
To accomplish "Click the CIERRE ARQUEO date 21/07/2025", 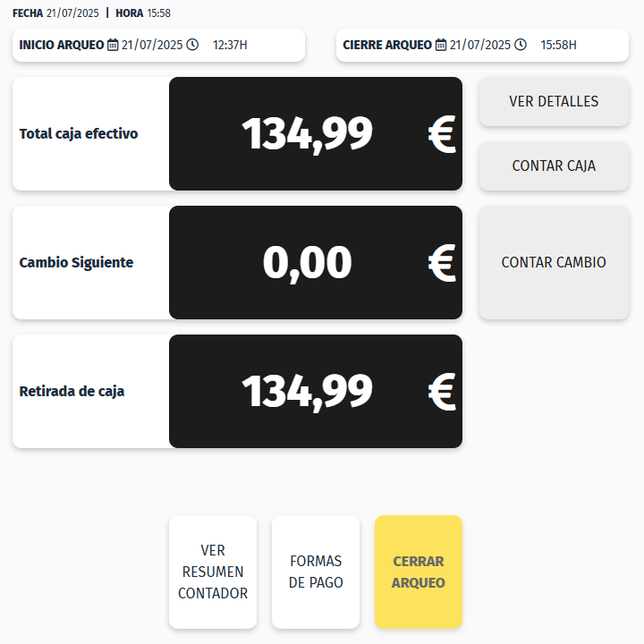I will pyautogui.click(x=480, y=45).
